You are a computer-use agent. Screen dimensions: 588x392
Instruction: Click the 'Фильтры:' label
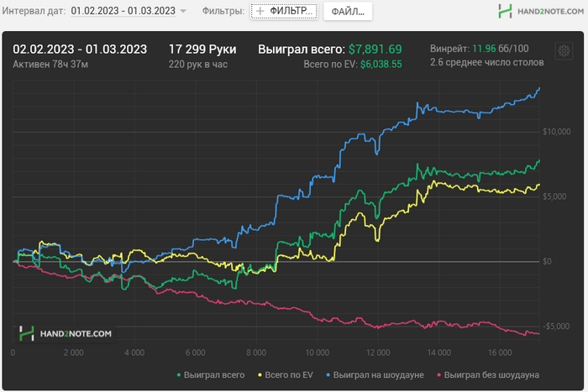point(223,11)
